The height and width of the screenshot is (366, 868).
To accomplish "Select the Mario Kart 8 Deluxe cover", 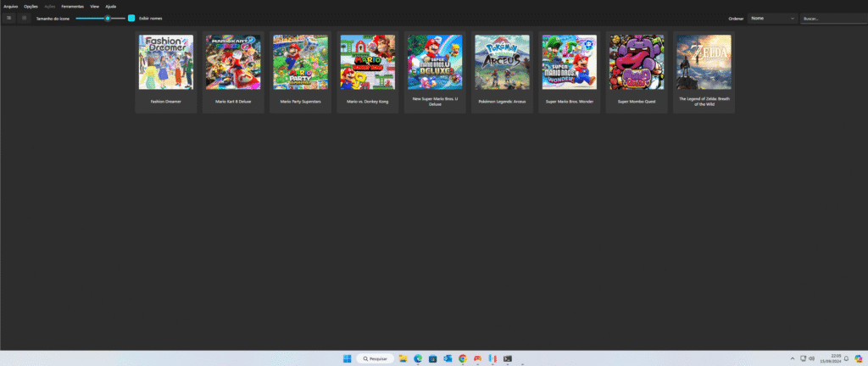I will click(x=233, y=62).
